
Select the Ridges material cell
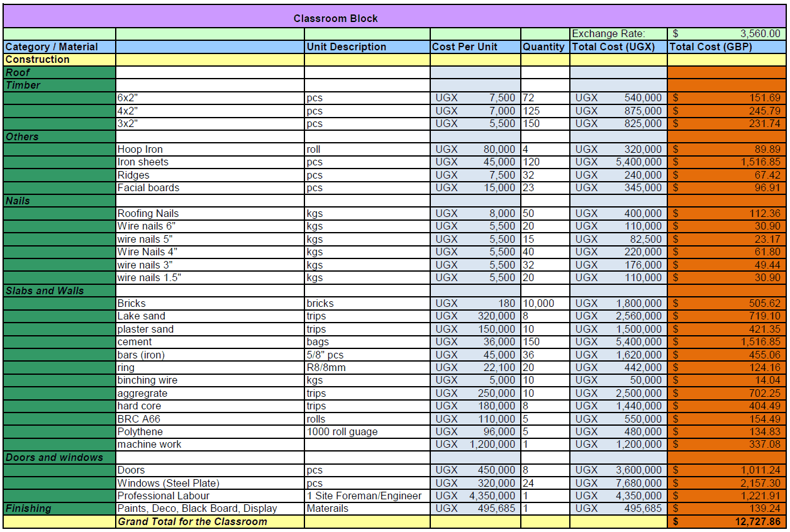tap(210, 175)
